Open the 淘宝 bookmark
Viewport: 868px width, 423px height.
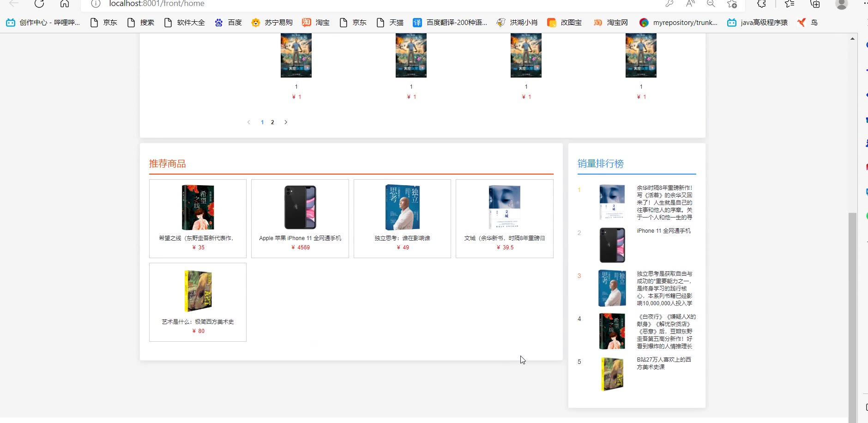(x=316, y=22)
